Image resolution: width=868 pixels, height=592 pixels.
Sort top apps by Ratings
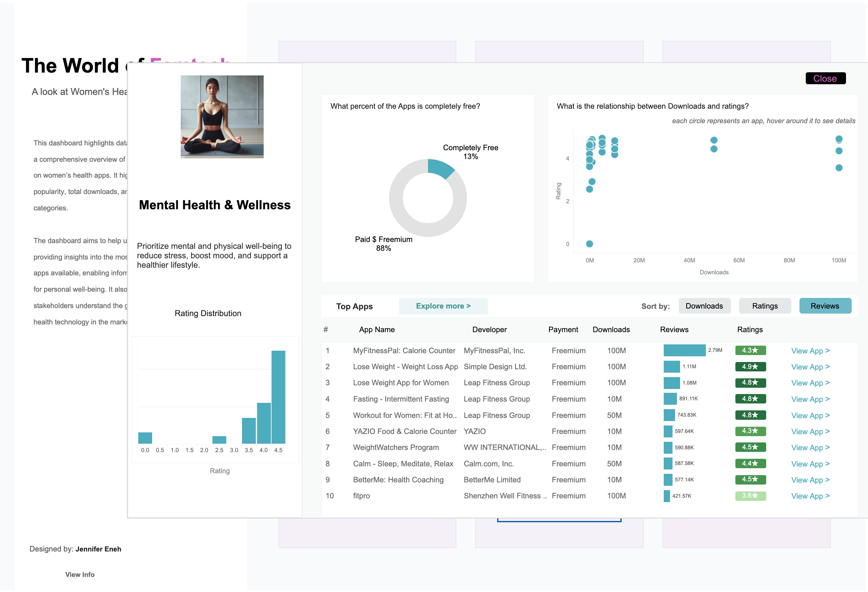click(x=765, y=306)
